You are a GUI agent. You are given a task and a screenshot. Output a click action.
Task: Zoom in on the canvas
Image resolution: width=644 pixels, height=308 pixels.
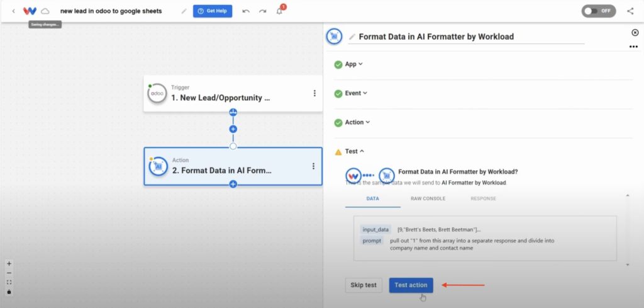click(x=9, y=264)
